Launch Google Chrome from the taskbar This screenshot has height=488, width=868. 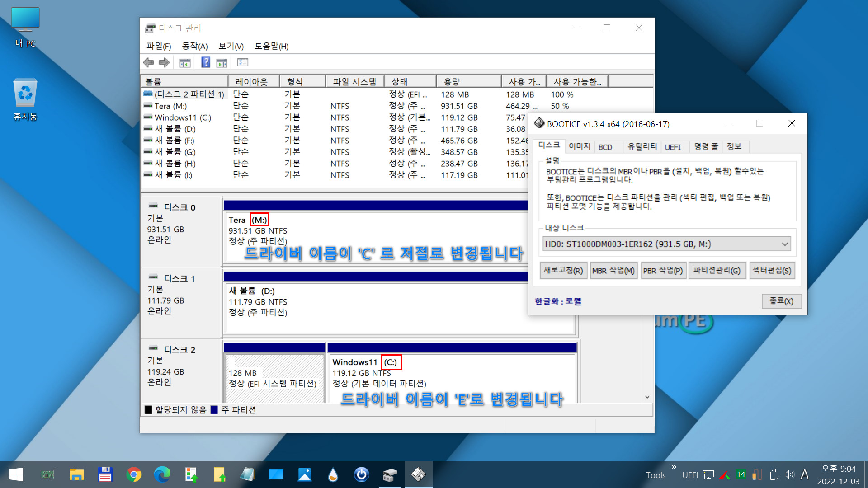[133, 474]
